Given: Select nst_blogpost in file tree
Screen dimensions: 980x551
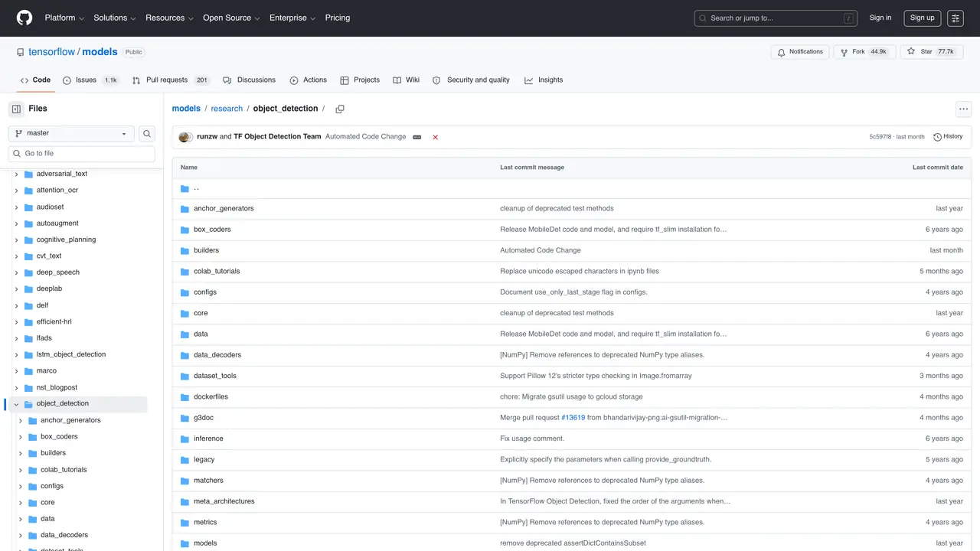Looking at the screenshot, I should (x=57, y=387).
